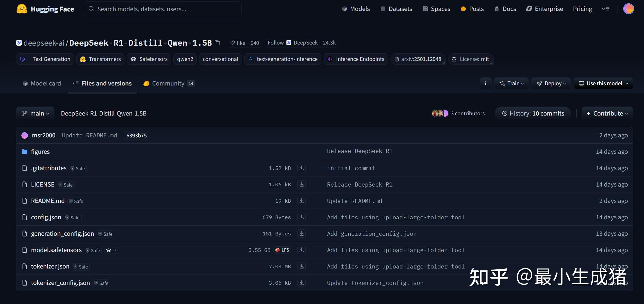Expand the main branch dropdown
The height and width of the screenshot is (304, 644).
pyautogui.click(x=36, y=113)
